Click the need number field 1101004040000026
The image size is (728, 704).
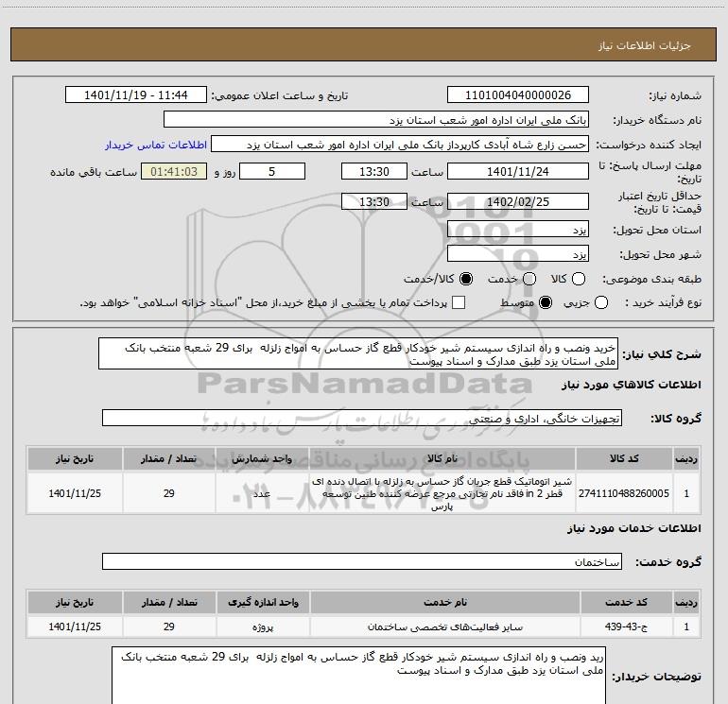pyautogui.click(x=518, y=95)
